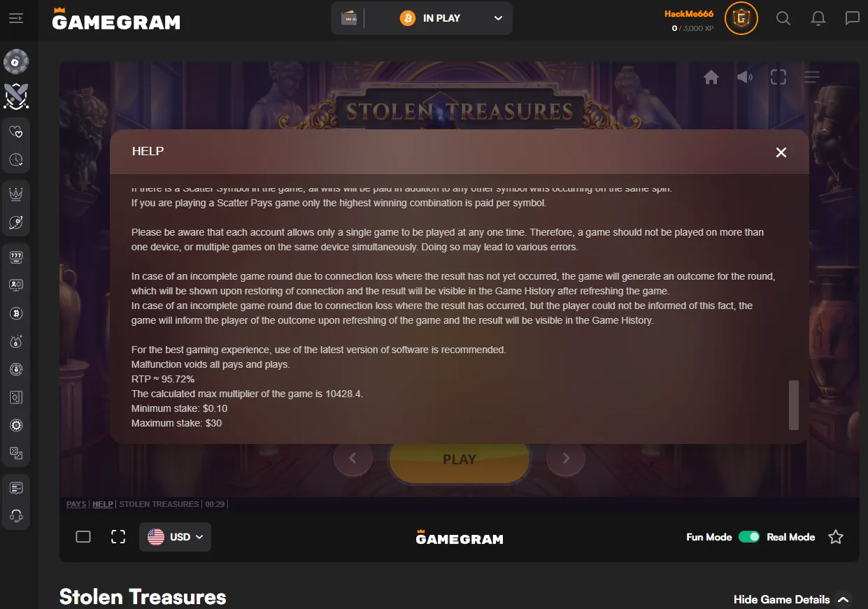The width and height of the screenshot is (868, 609).
Task: Open the chat bubble icon
Action: [x=852, y=18]
